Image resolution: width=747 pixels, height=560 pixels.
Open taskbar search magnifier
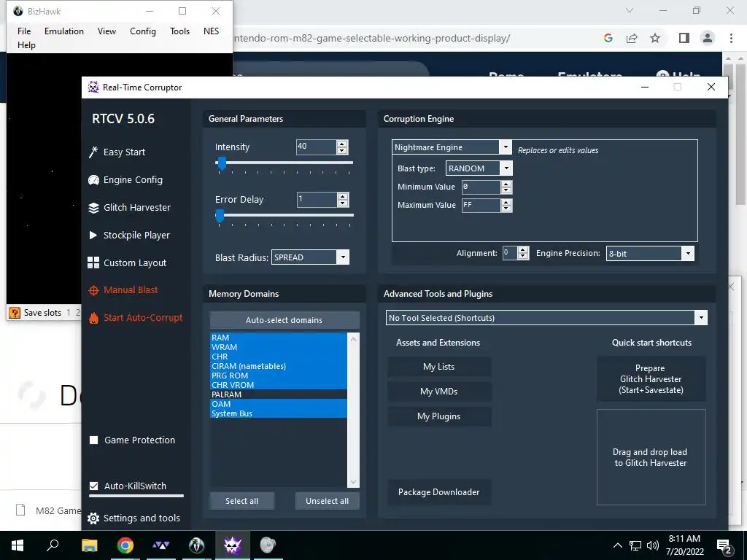tap(53, 545)
